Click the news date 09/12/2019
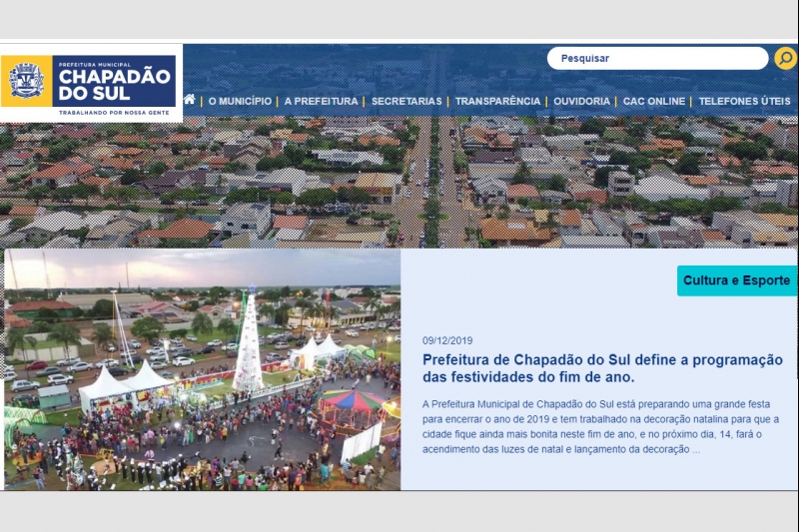The image size is (799, 532). click(447, 340)
